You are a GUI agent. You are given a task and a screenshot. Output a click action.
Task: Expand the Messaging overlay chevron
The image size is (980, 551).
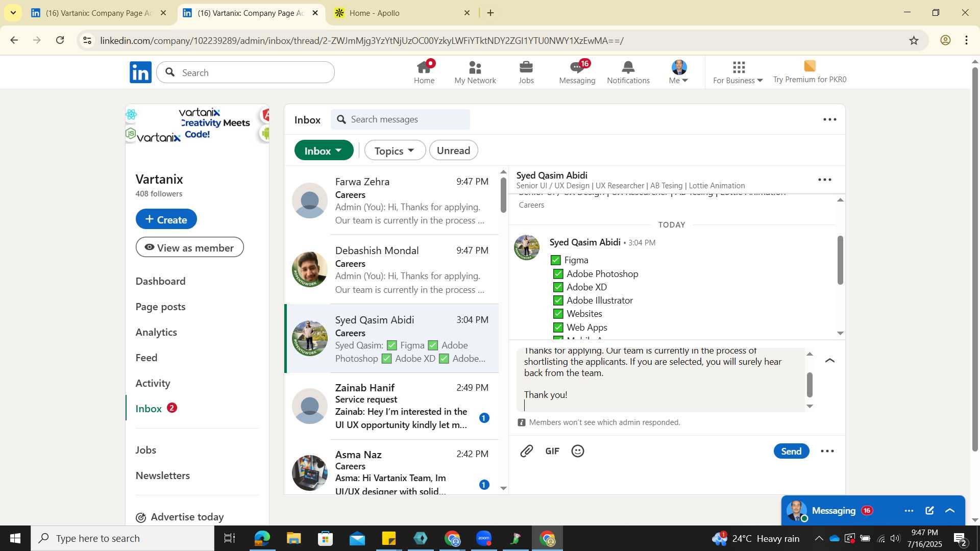pyautogui.click(x=950, y=510)
